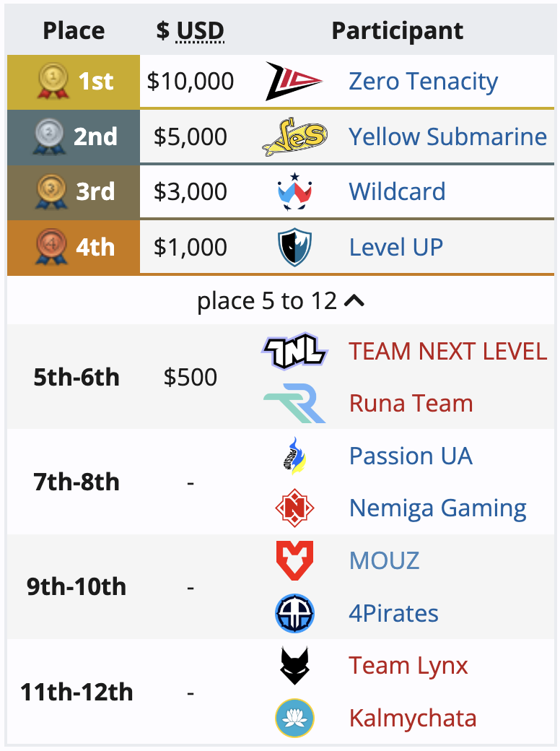Click the Runa Team R logo
Image resolution: width=560 pixels, height=751 pixels.
coord(295,403)
